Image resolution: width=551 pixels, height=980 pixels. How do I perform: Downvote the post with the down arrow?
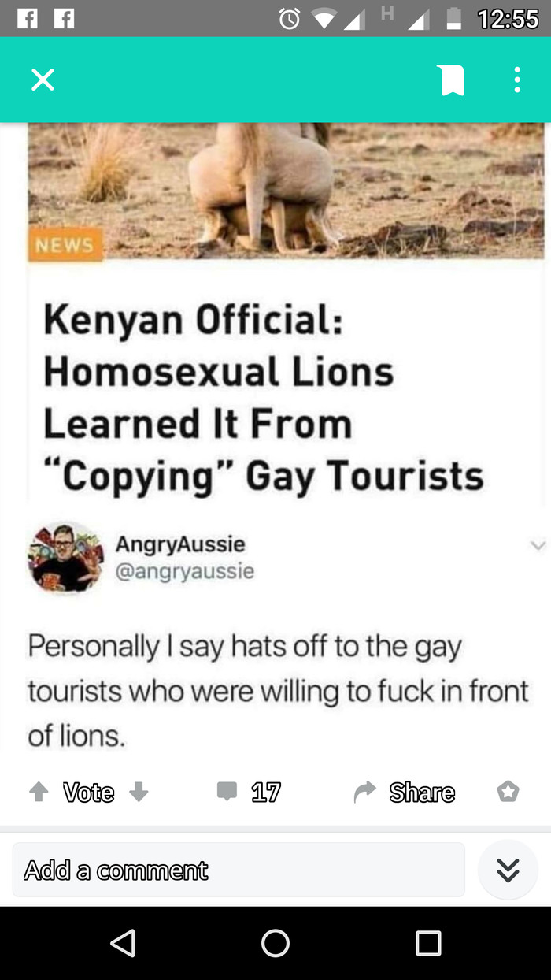click(x=139, y=791)
